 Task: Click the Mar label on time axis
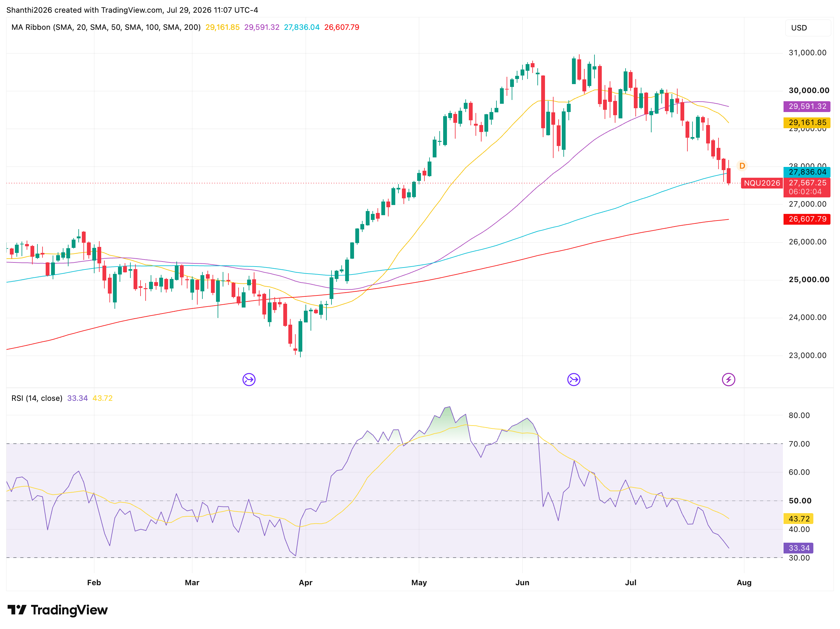(x=192, y=582)
